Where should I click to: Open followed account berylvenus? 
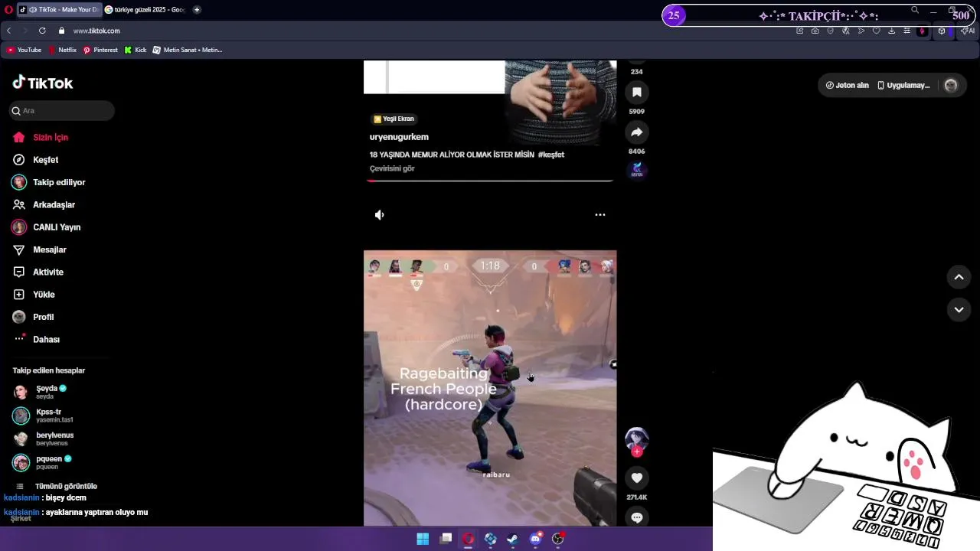click(x=43, y=439)
